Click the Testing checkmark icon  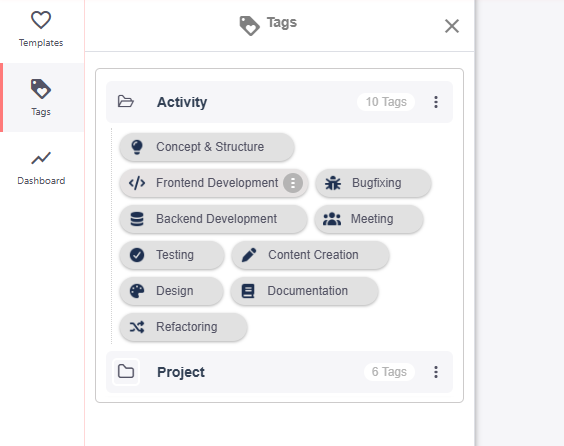coord(137,255)
